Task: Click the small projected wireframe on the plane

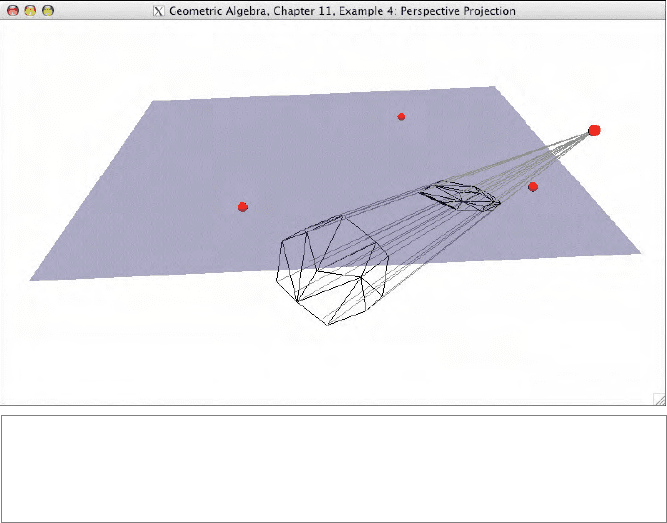Action: (460, 196)
